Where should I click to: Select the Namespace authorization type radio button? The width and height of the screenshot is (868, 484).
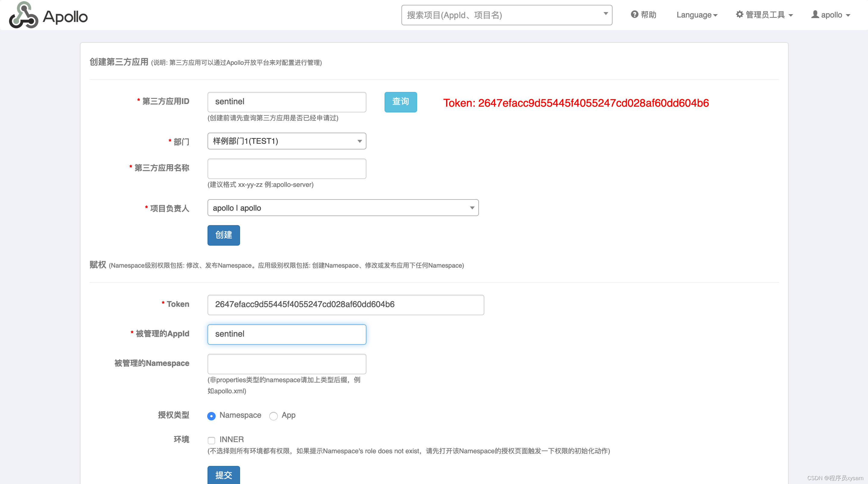(x=211, y=416)
